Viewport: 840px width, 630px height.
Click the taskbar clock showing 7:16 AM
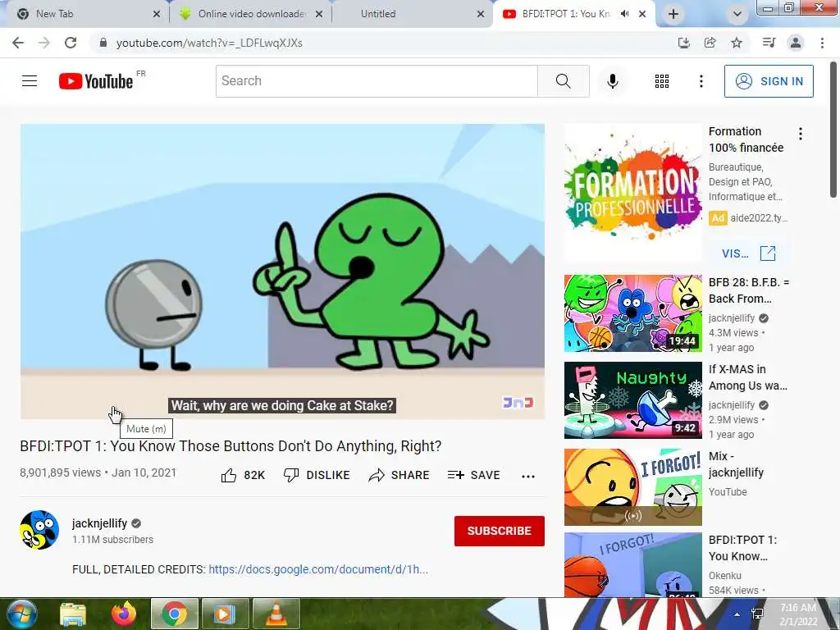[798, 614]
